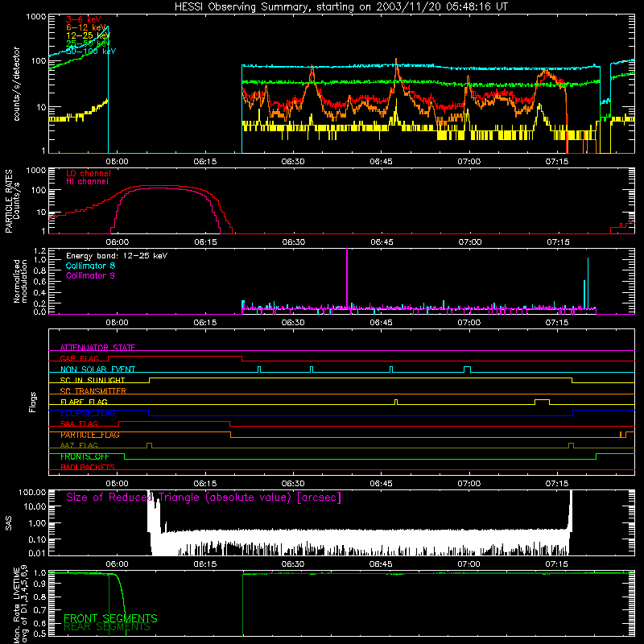Click 06:30 tick label under the count-rate plot
Viewport: 644px width, 644px height.
tap(293, 162)
